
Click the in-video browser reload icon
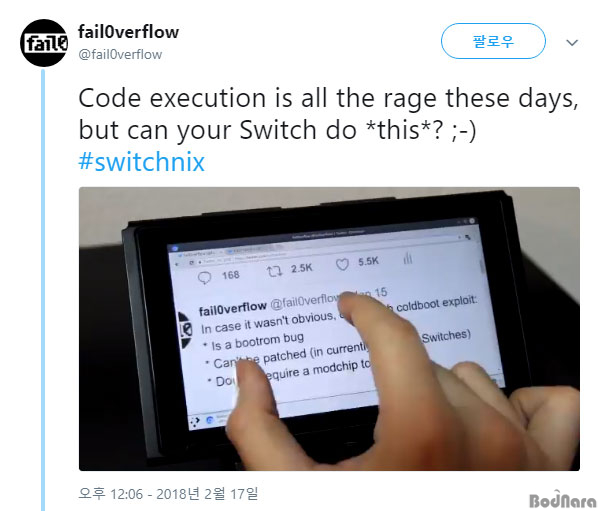191,263
